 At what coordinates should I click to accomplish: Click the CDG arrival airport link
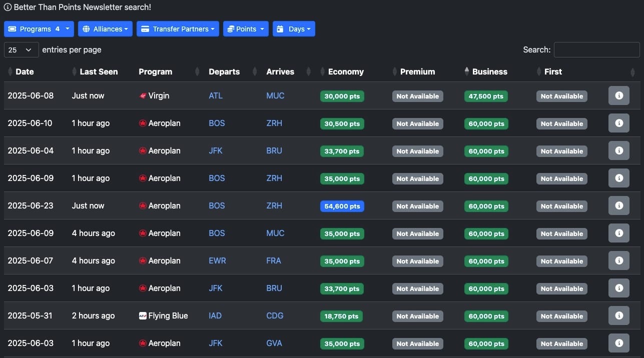(x=275, y=315)
